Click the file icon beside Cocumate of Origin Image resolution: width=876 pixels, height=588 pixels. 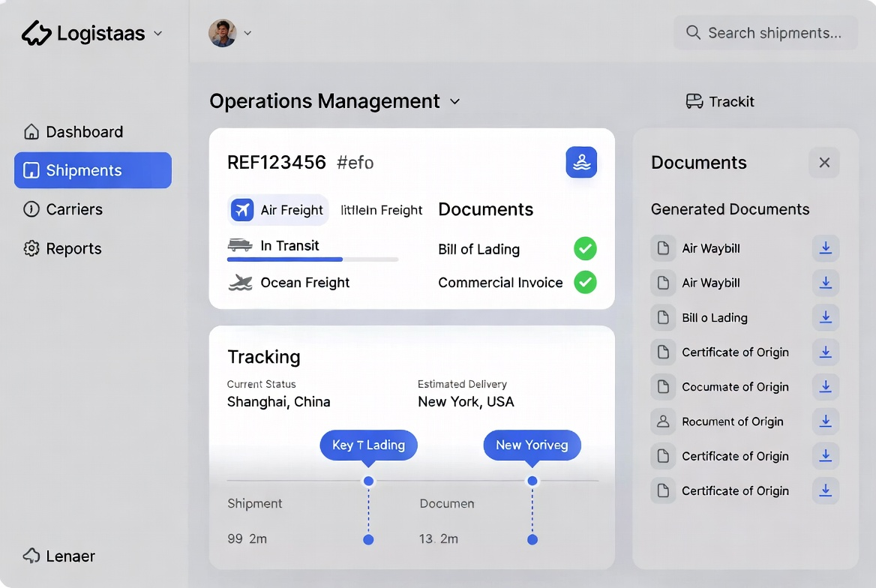[x=663, y=387]
